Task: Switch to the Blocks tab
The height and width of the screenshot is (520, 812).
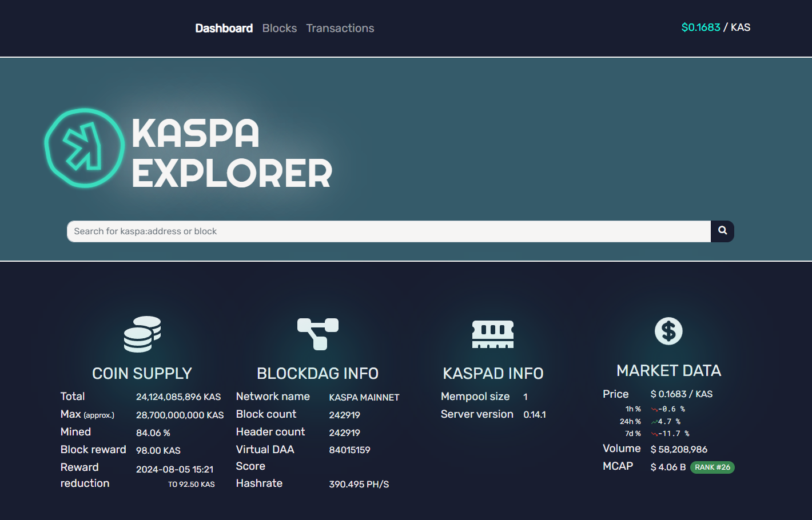Action: (x=280, y=28)
